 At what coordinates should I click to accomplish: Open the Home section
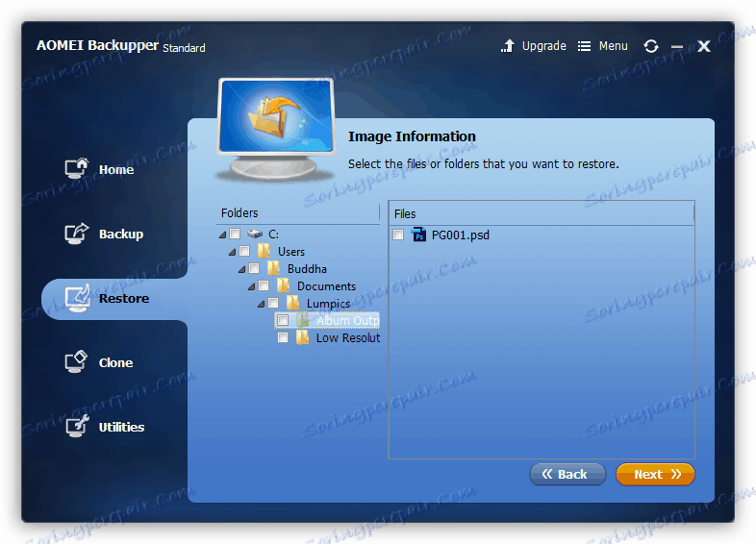click(x=116, y=169)
